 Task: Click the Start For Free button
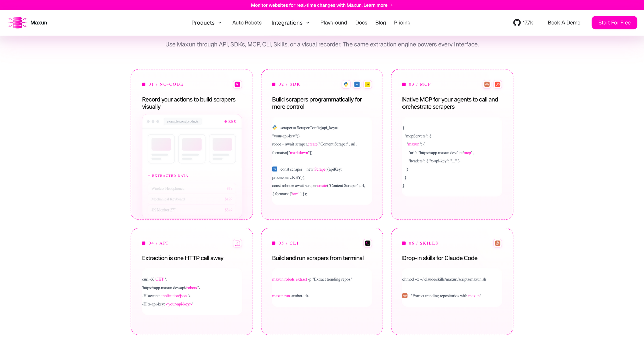pyautogui.click(x=614, y=23)
